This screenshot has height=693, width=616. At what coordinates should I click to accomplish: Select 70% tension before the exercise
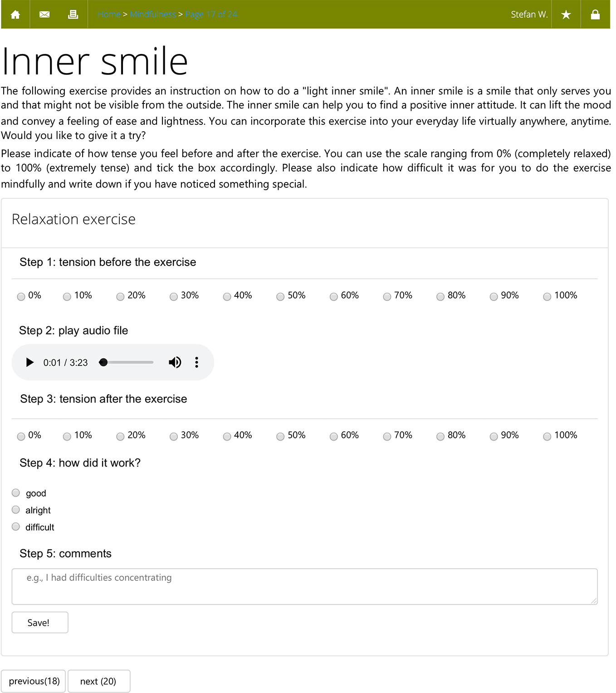point(387,297)
